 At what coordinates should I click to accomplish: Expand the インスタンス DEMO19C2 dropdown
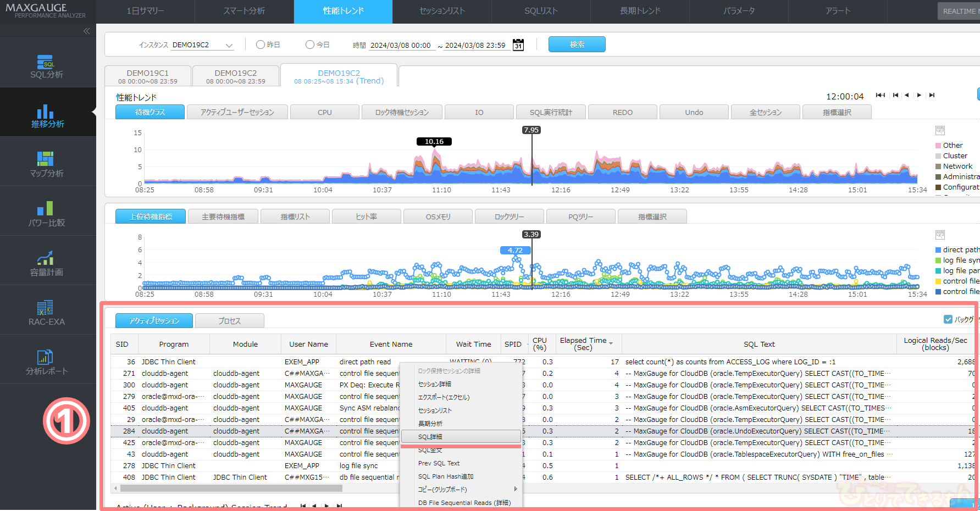tap(229, 46)
